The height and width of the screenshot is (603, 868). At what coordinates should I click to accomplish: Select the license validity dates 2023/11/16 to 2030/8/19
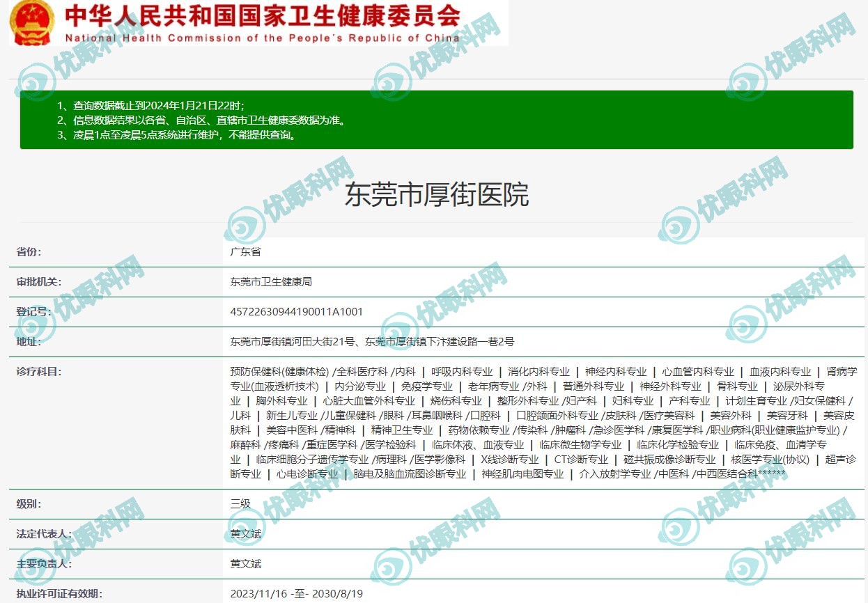tap(297, 594)
